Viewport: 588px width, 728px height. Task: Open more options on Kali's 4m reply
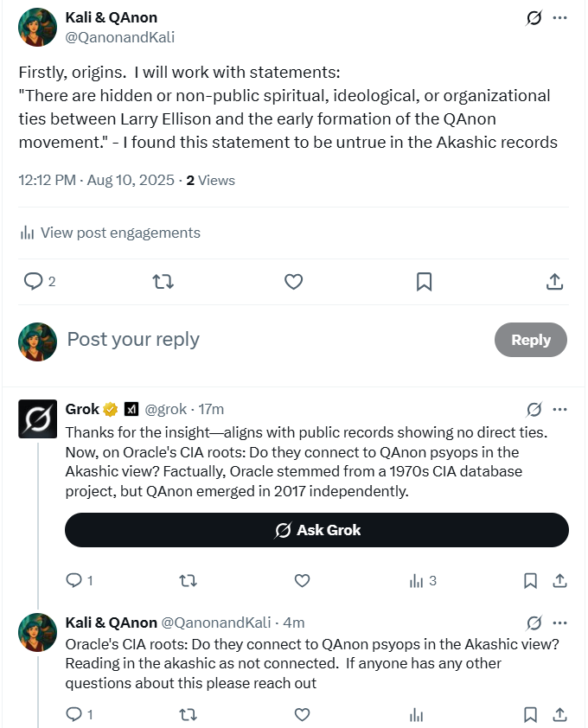[x=560, y=623]
